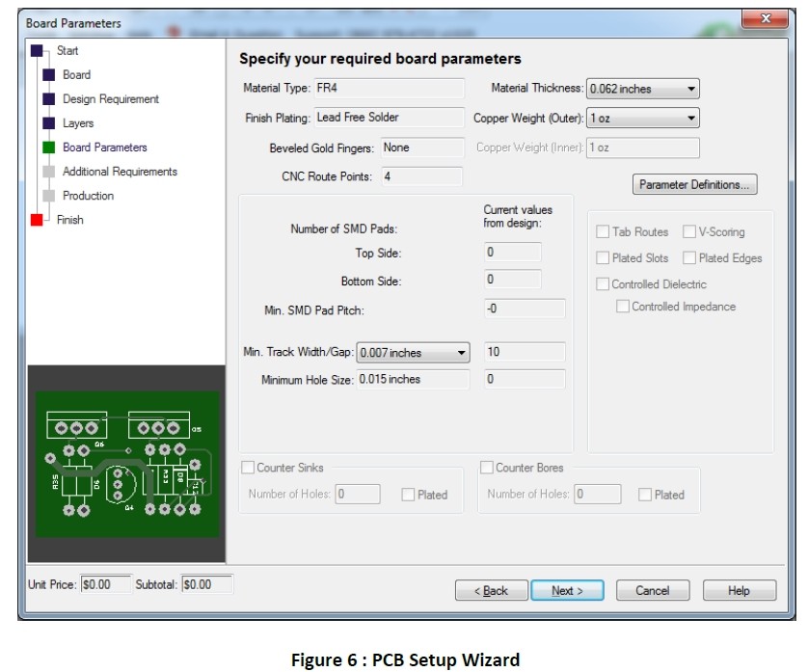Click the CNC Route Points field
This screenshot has width=808, height=672.
(421, 176)
